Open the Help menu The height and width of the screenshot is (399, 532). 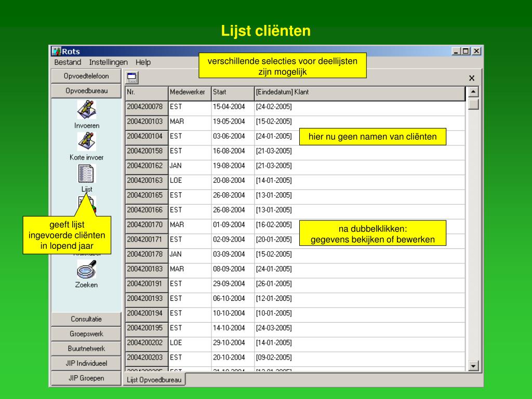coord(143,62)
